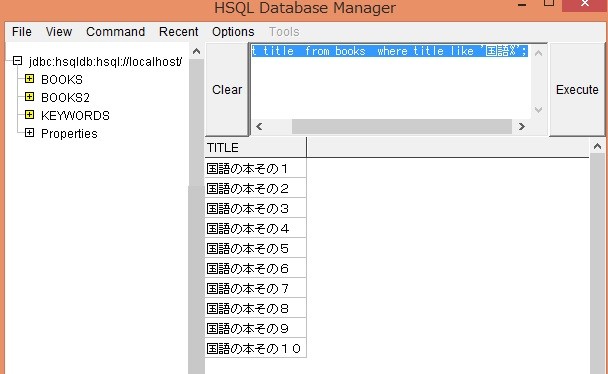Open the Recent menu
This screenshot has width=608, height=374.
pos(178,32)
